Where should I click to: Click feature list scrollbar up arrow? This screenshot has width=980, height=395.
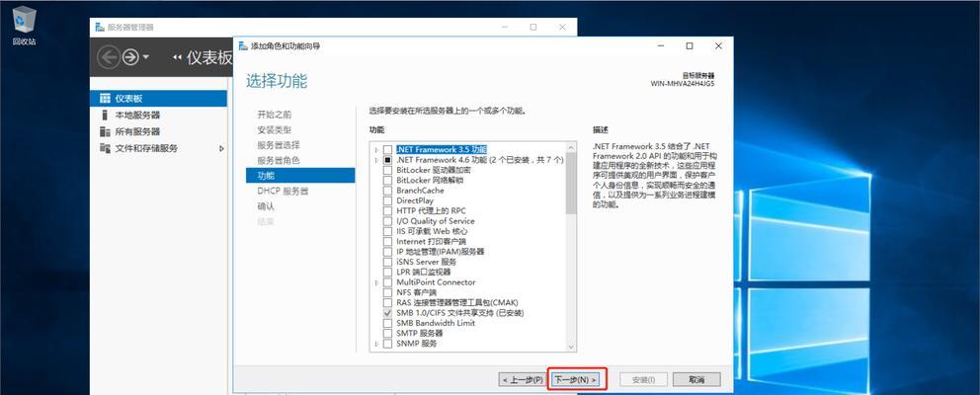571,147
